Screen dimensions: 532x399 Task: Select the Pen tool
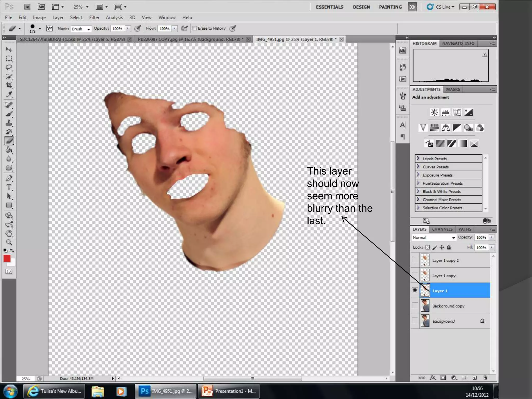point(9,178)
